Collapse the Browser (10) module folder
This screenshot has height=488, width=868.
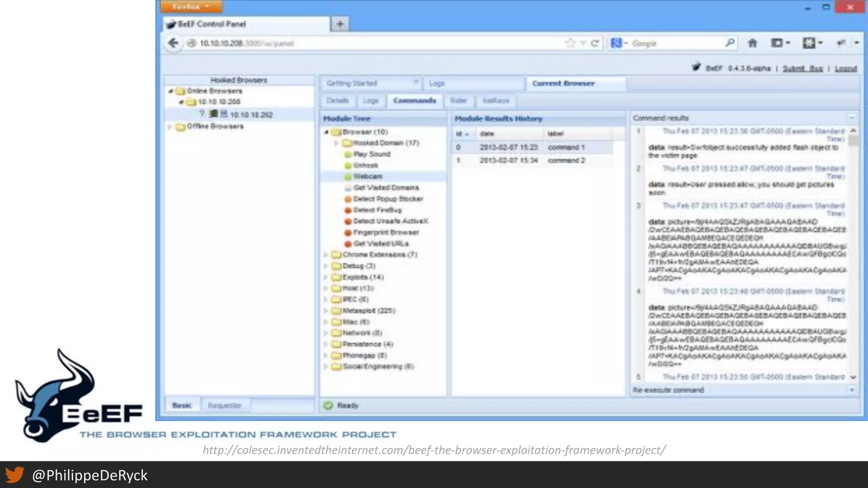click(326, 132)
